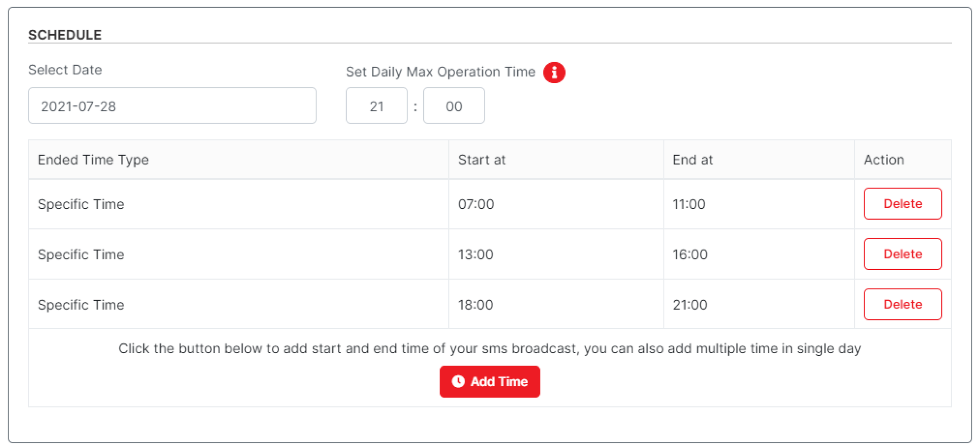Click the Action column header
This screenshot has height=448, width=980.
click(x=883, y=160)
